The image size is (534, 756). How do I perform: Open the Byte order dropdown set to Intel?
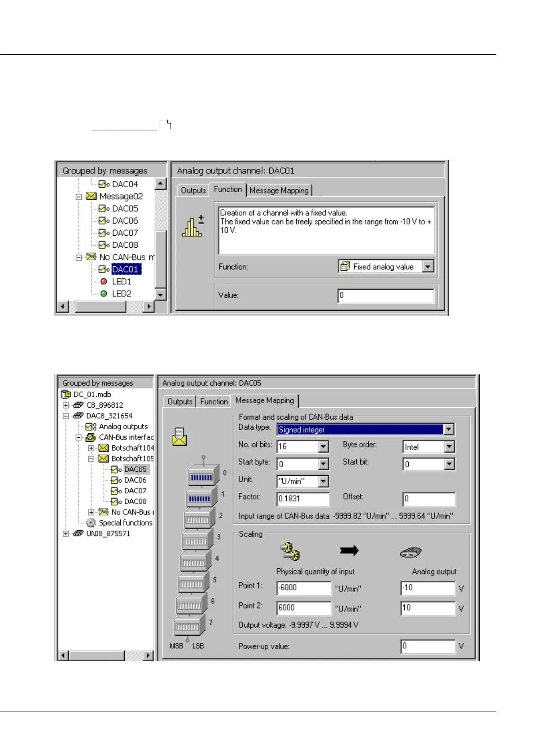pos(450,447)
